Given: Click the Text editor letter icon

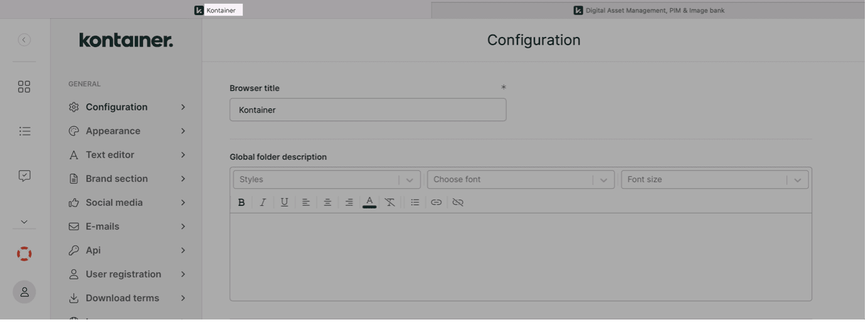Looking at the screenshot, I should click(x=74, y=155).
